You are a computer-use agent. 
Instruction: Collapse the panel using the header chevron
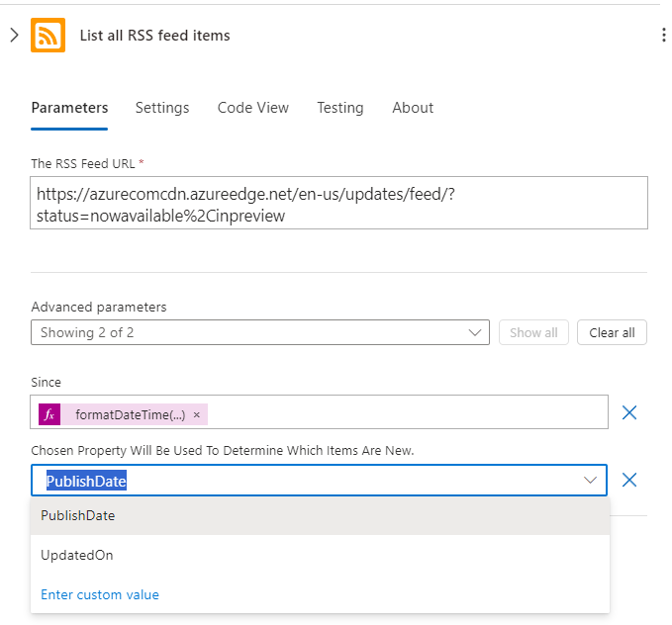click(x=14, y=36)
